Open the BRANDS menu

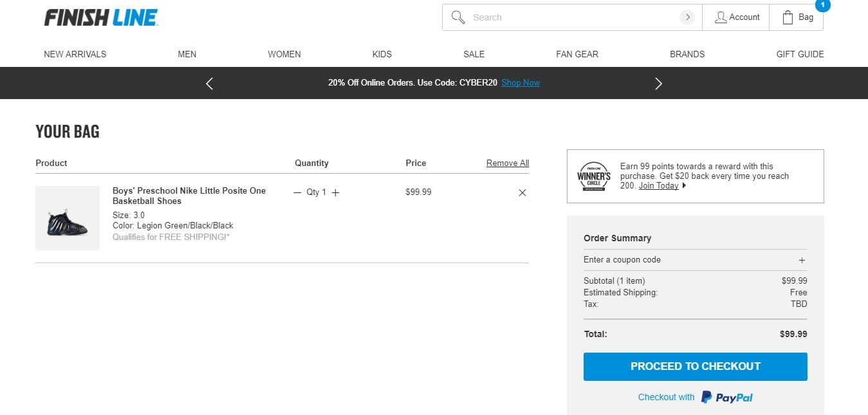click(x=687, y=54)
